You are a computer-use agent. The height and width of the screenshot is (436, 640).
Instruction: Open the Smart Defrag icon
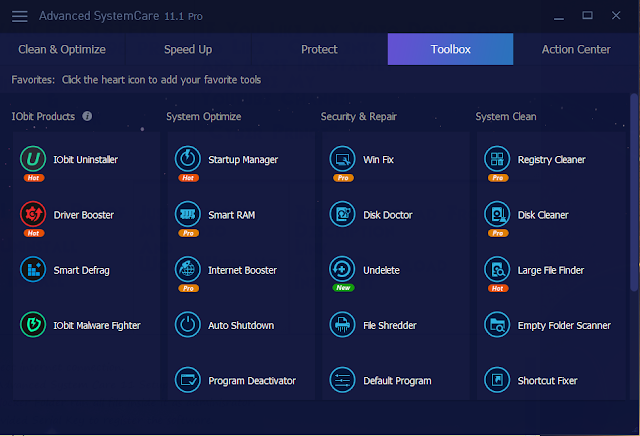33,269
